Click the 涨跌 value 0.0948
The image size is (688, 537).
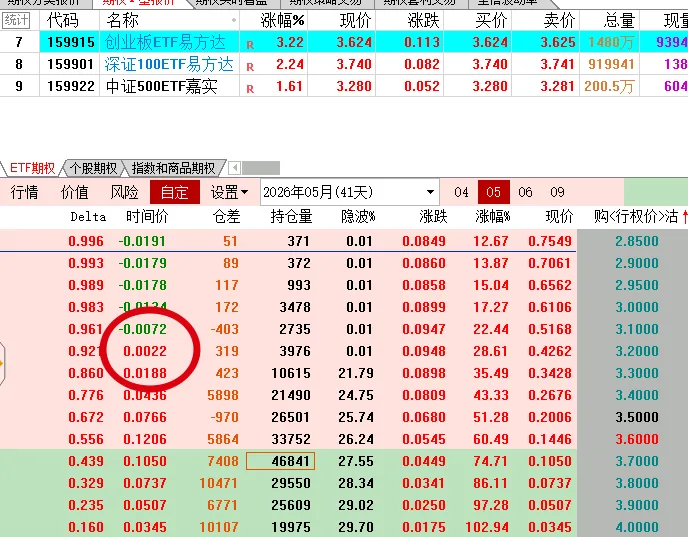coord(424,351)
